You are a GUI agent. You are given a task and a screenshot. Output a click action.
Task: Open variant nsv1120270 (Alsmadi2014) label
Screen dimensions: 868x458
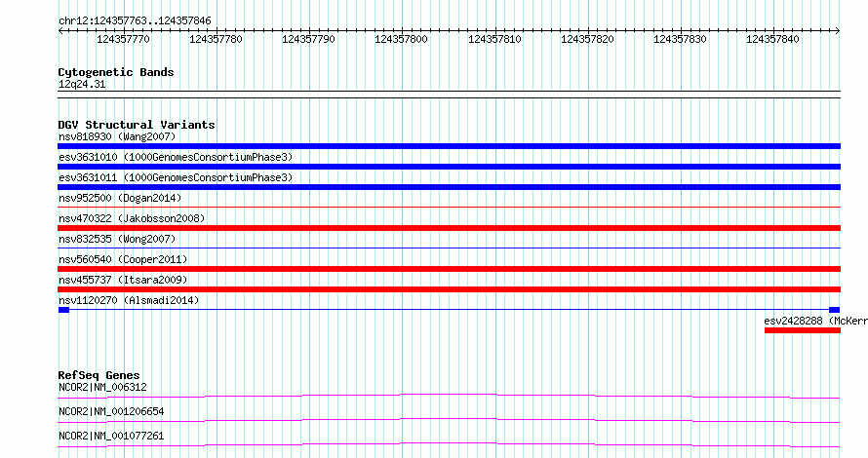(129, 300)
